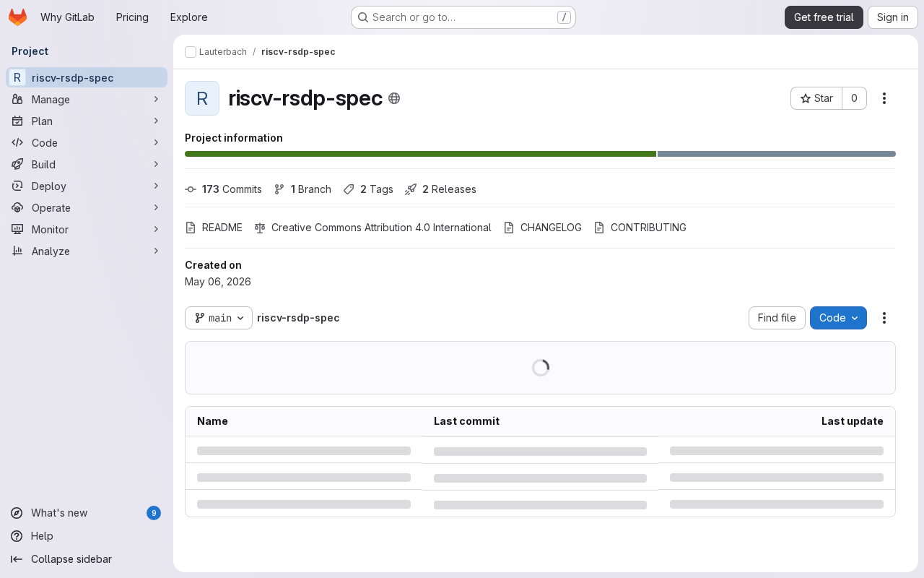Expand the Monitor sidebar section

156,229
